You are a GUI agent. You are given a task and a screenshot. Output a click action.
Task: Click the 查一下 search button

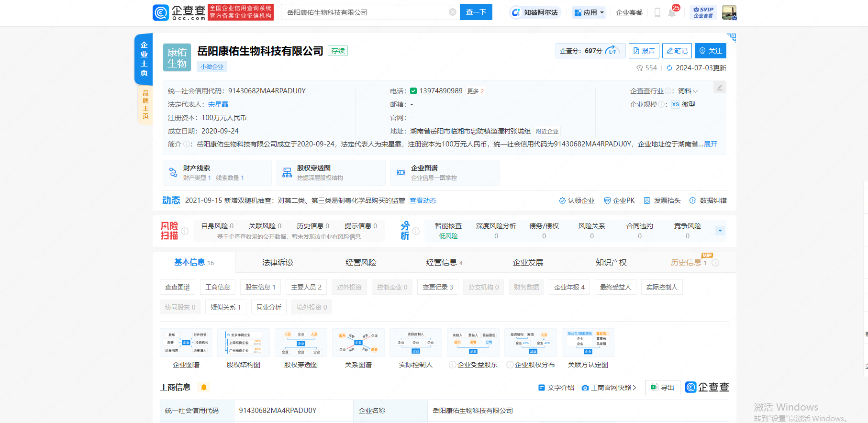click(x=476, y=12)
